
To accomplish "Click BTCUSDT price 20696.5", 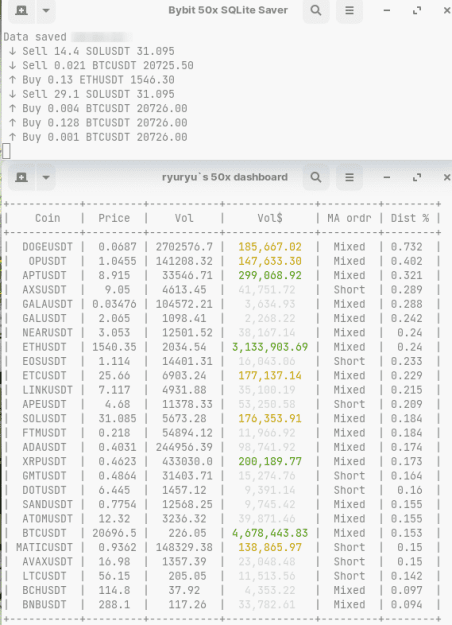I will coord(114,534).
